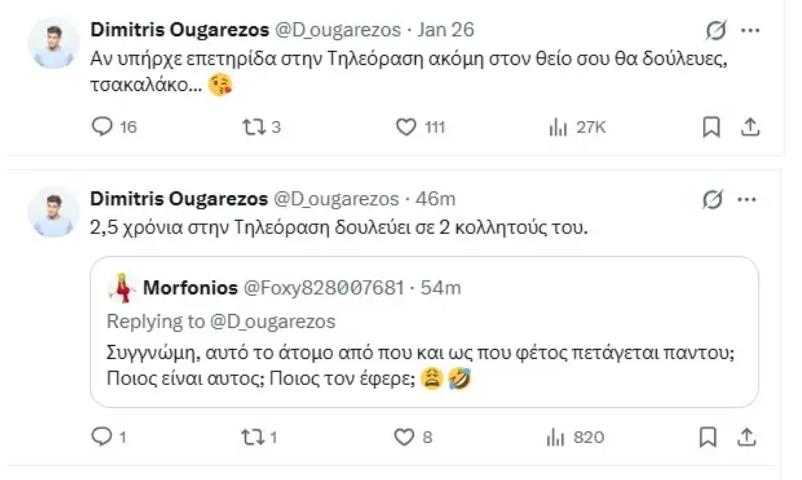Image resolution: width=802 pixels, height=480 pixels.
Task: View analytics of the 820 views tweet
Action: point(558,437)
